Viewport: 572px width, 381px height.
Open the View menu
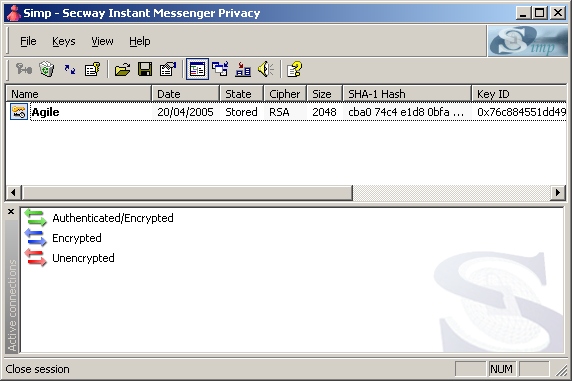point(102,41)
